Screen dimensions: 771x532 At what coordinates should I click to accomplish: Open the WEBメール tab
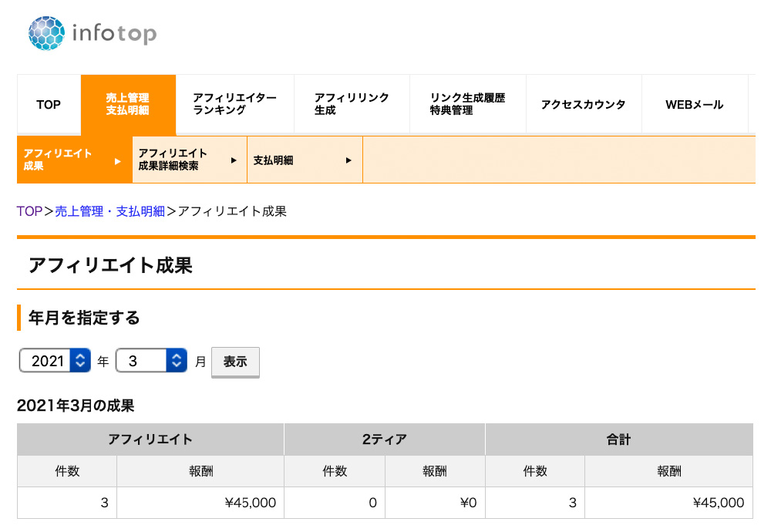click(694, 105)
